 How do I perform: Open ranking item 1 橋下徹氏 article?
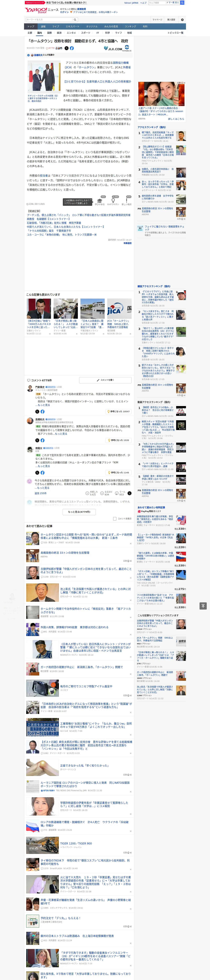(x=158, y=135)
